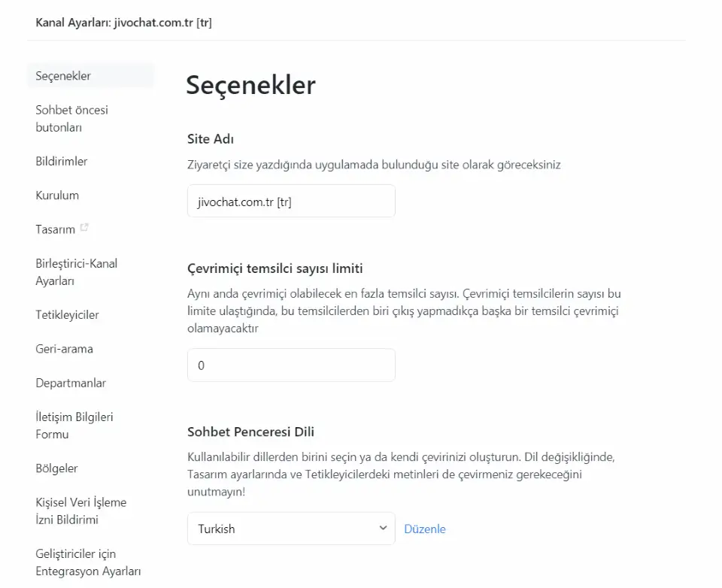This screenshot has height=588, width=722.
Task: Open the Sohbet Penceresi Dili language dropdown
Action: point(290,529)
